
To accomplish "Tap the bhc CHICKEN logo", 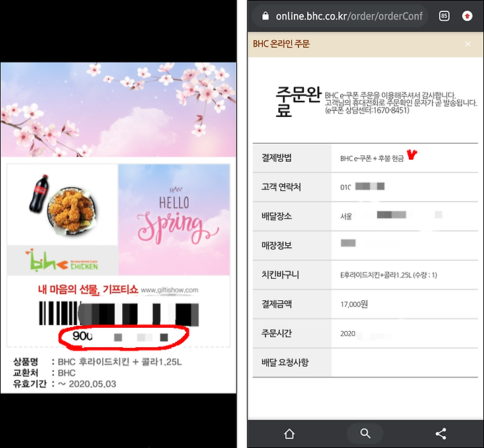I will pyautogui.click(x=62, y=260).
